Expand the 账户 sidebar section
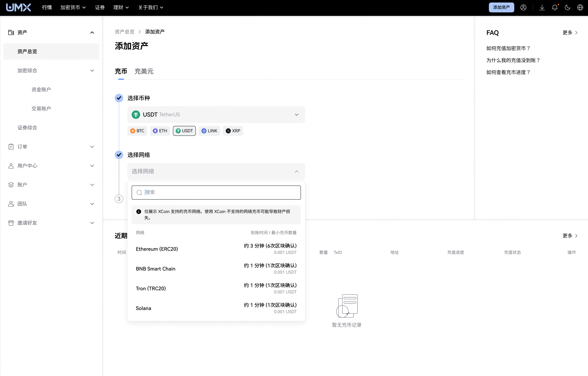The width and height of the screenshot is (588, 376). click(x=92, y=185)
